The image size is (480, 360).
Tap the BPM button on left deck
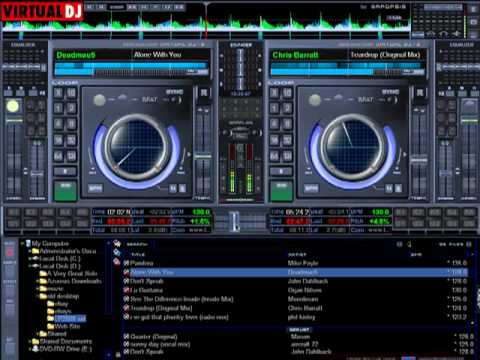click(95, 188)
